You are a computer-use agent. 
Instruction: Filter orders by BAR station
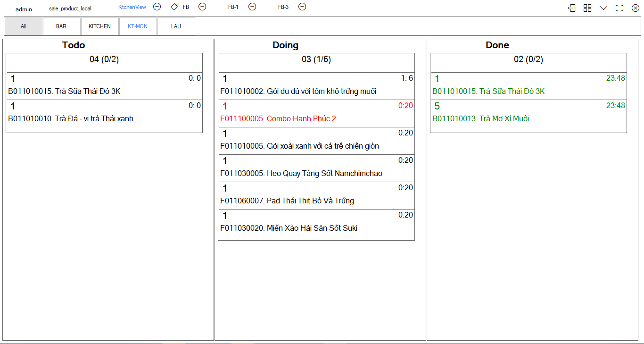[x=61, y=26]
